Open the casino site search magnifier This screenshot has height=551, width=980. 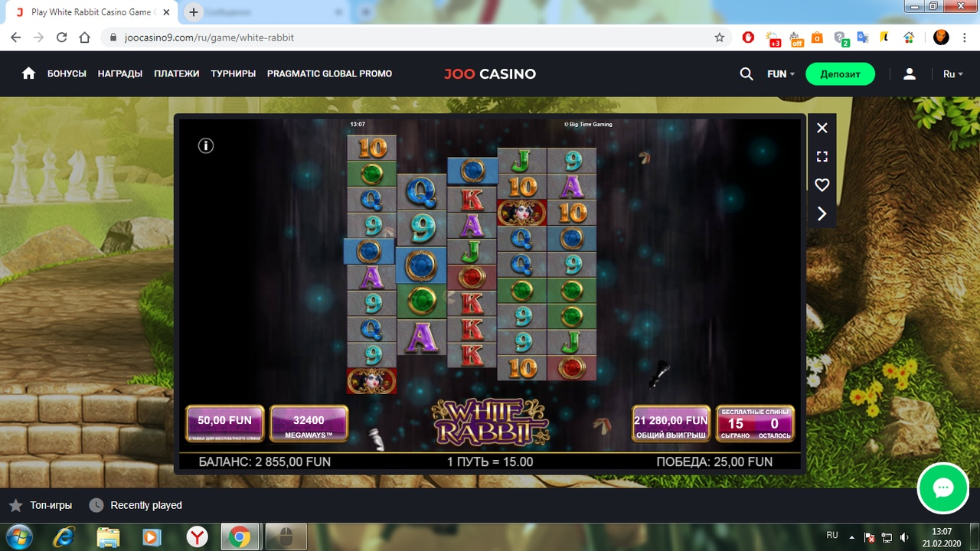(746, 74)
